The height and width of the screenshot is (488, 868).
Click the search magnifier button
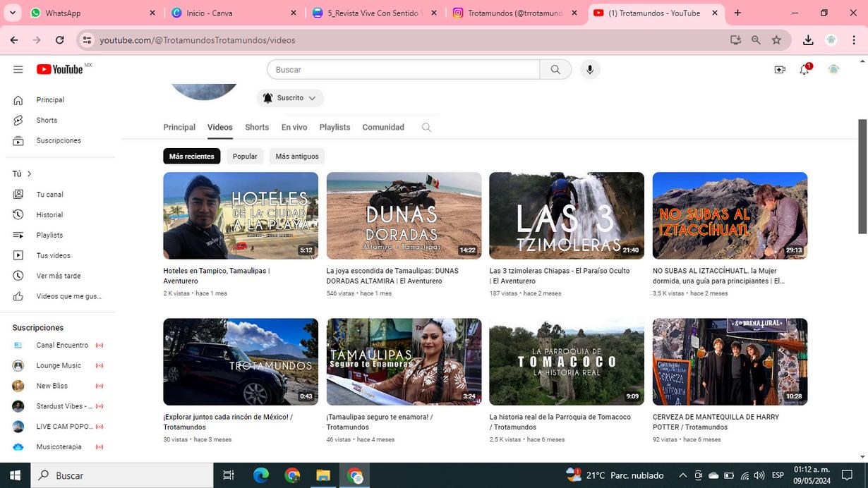[x=555, y=69]
